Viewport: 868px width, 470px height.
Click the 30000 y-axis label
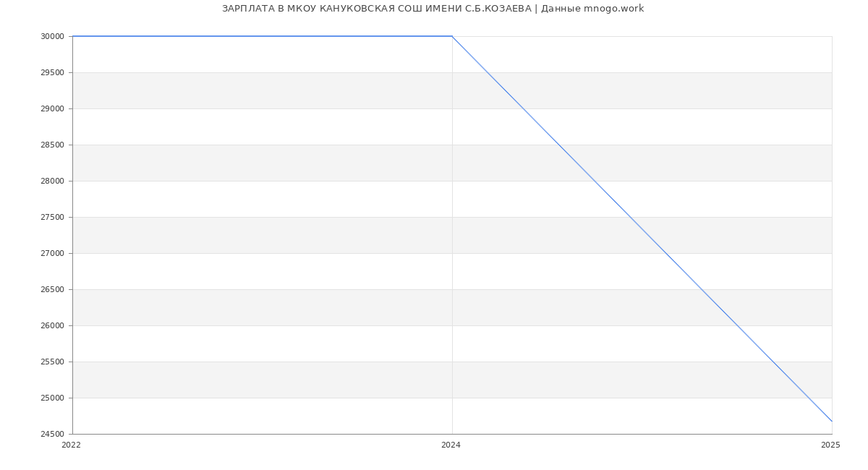[x=53, y=37]
